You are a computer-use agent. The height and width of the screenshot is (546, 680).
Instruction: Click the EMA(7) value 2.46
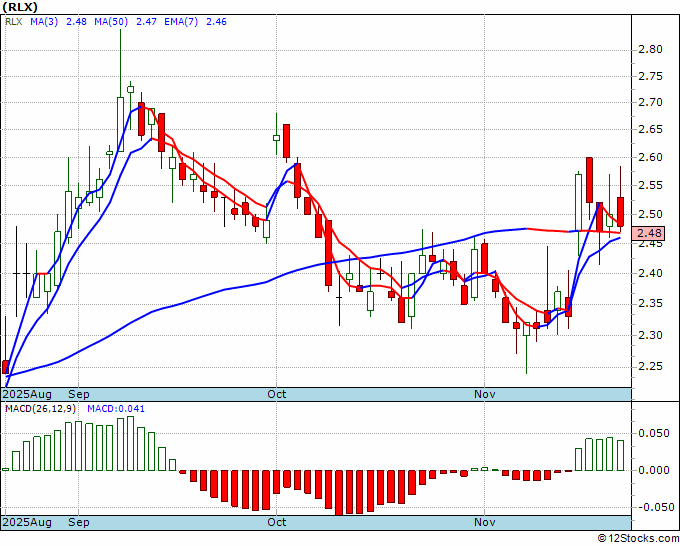(216, 22)
